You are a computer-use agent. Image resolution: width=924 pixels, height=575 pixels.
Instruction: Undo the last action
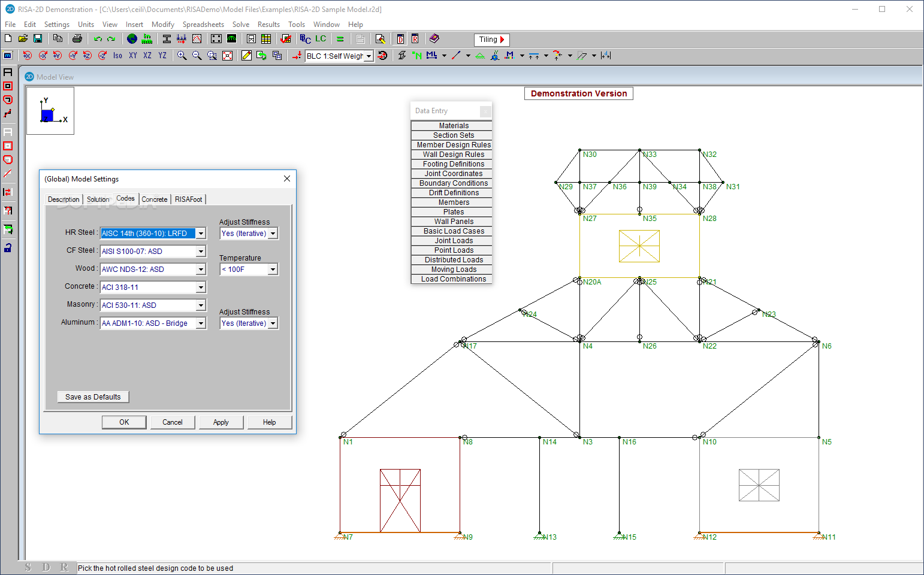coord(98,39)
